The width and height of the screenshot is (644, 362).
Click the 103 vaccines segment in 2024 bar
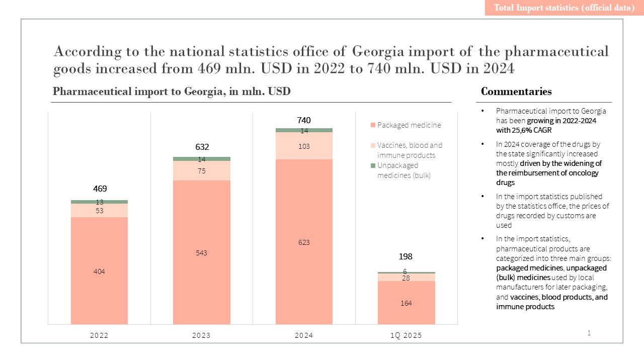point(304,146)
